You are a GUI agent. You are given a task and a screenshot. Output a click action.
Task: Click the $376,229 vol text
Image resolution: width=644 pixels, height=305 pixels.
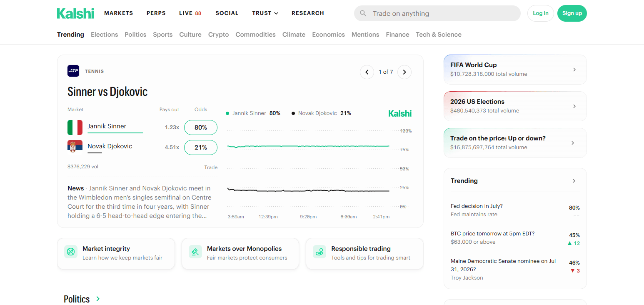[x=83, y=167]
